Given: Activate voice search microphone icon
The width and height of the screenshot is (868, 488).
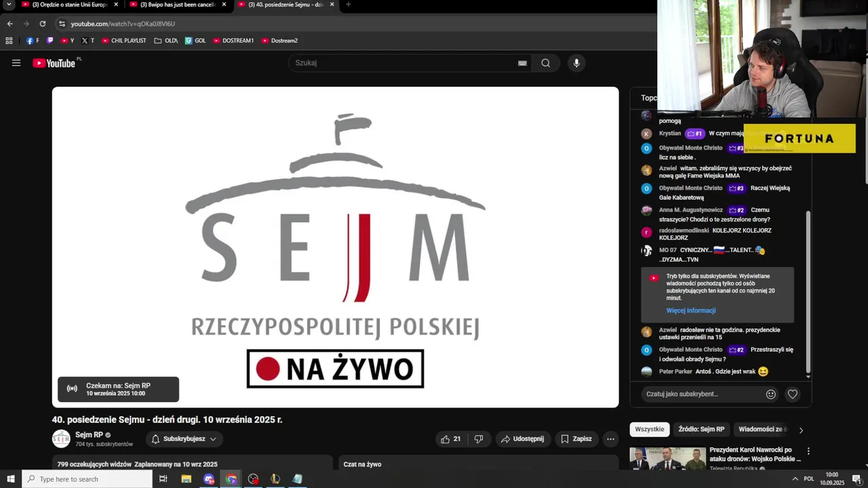Looking at the screenshot, I should coord(576,63).
